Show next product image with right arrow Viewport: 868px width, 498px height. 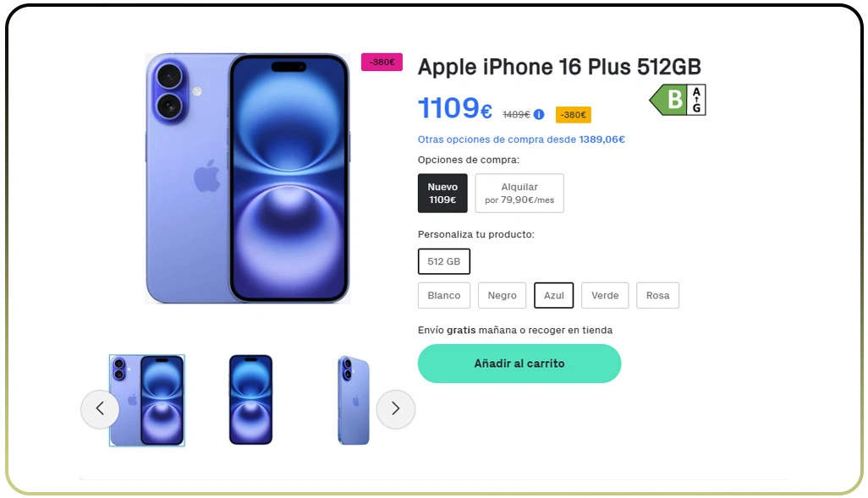click(x=395, y=409)
